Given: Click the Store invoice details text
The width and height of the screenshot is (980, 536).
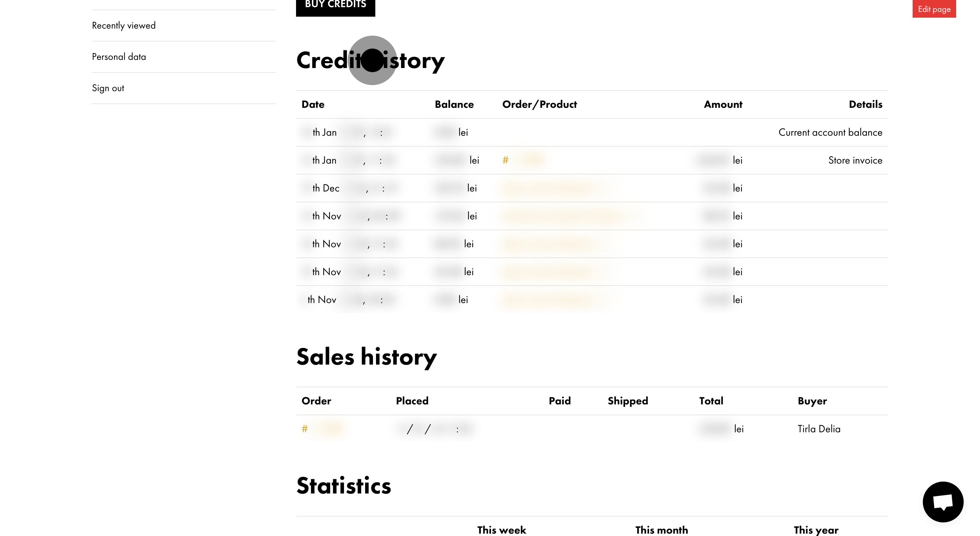Looking at the screenshot, I should coord(855,161).
